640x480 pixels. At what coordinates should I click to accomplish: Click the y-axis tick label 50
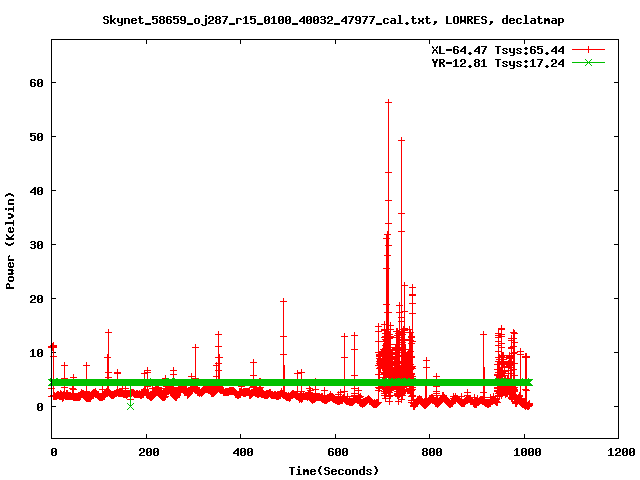point(36,137)
